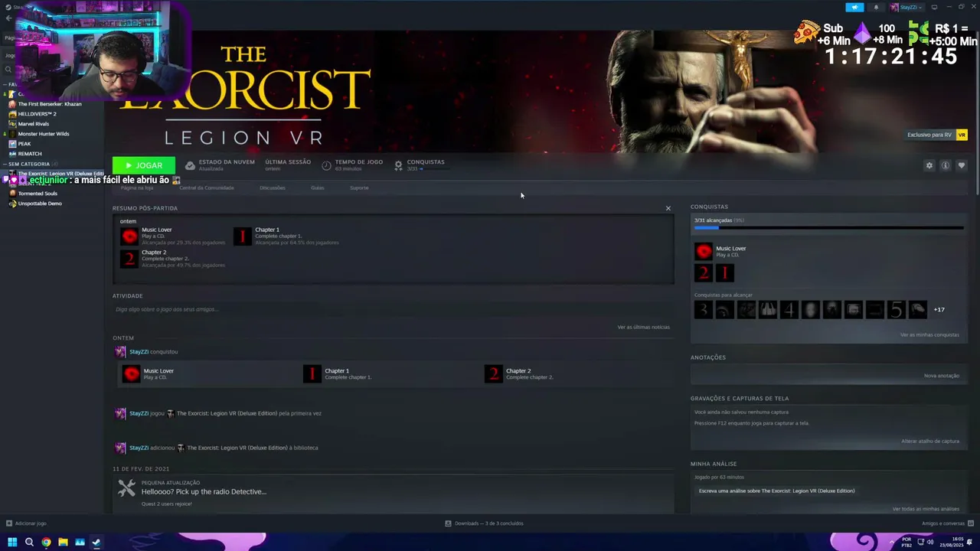Click Nova anotação link
This screenshot has width=980, height=551.
[x=942, y=376]
